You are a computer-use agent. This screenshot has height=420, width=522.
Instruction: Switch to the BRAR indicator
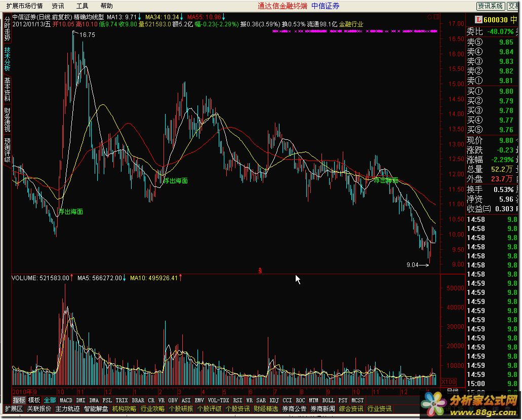coord(138,400)
